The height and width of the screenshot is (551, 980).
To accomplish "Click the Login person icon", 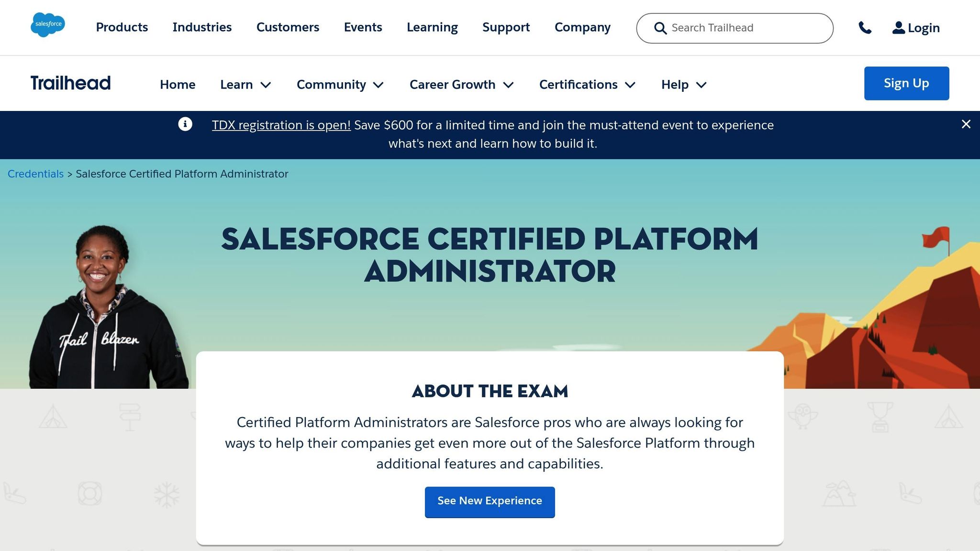I will [898, 27].
